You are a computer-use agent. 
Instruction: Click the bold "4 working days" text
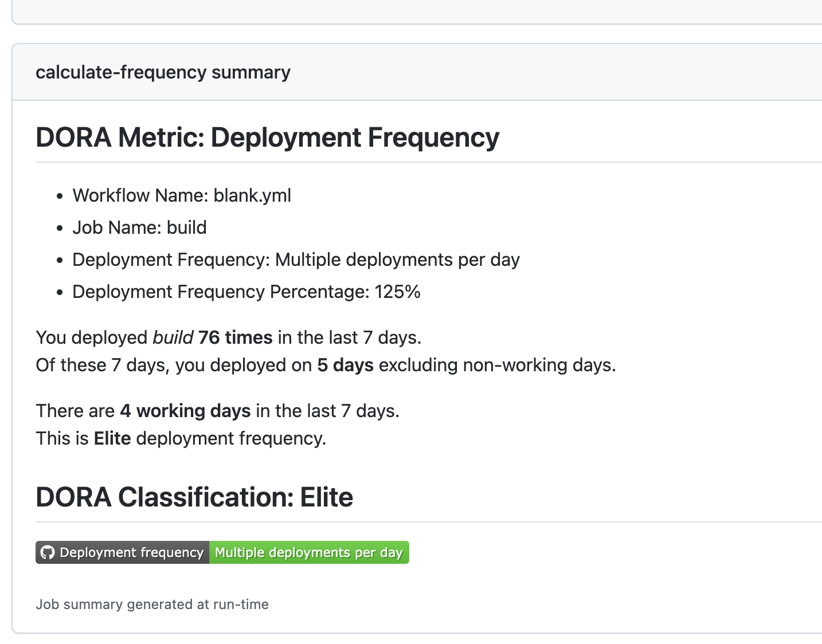pos(185,411)
